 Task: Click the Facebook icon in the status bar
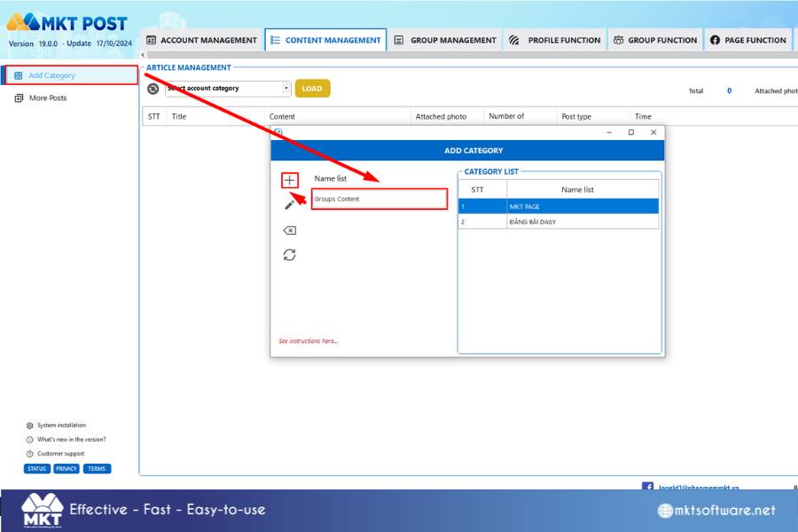click(648, 486)
